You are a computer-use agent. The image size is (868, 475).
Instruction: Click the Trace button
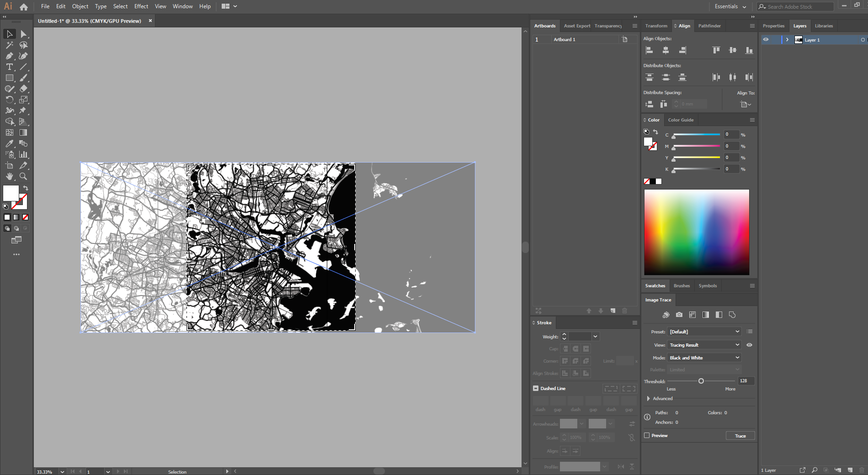coord(740,435)
